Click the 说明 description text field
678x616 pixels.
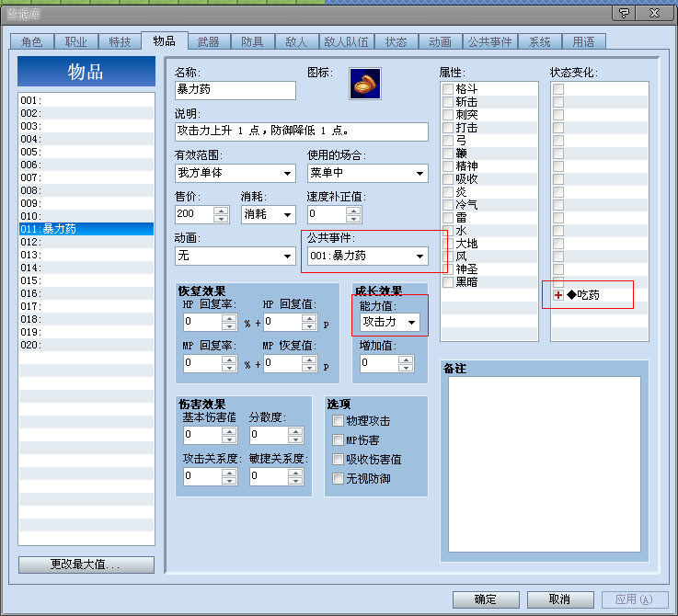(302, 131)
